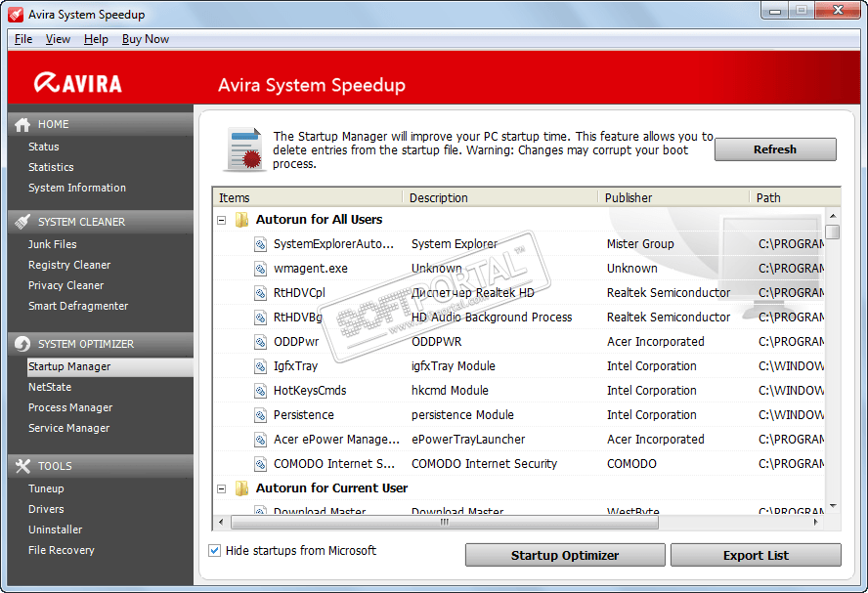868x593 pixels.
Task: Open Process Manager
Action: (70, 407)
